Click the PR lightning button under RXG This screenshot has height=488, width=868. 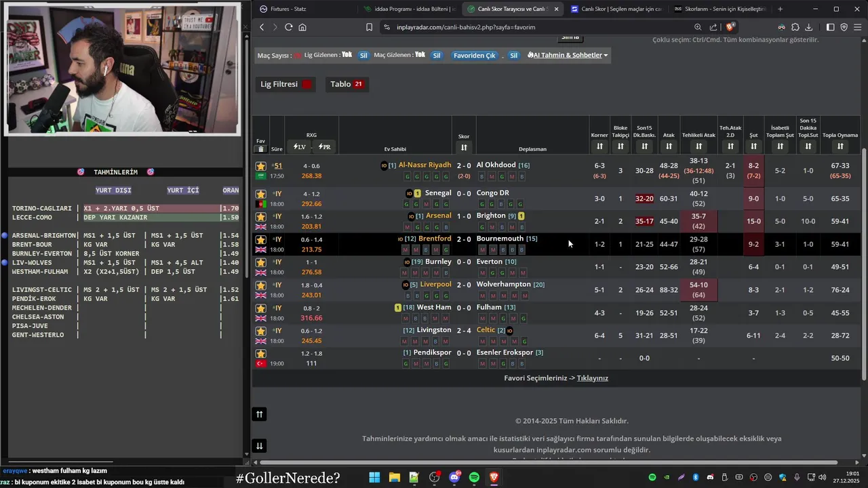[x=324, y=146]
